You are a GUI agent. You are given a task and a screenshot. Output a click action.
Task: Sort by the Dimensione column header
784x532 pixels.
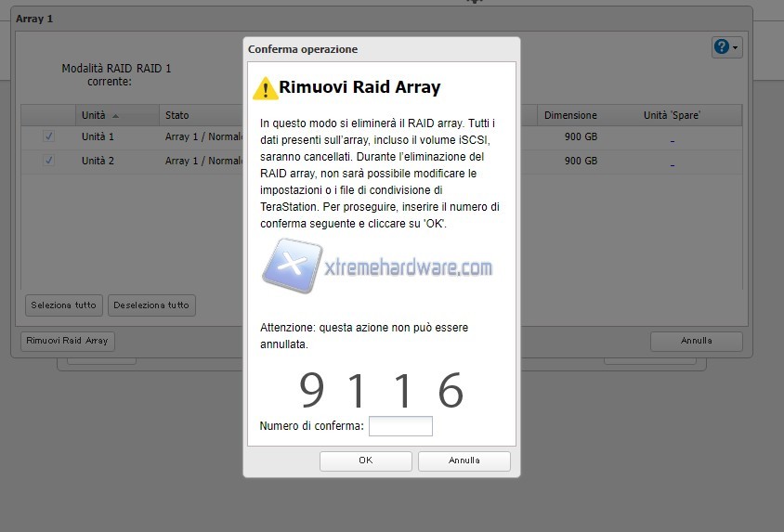pos(570,116)
